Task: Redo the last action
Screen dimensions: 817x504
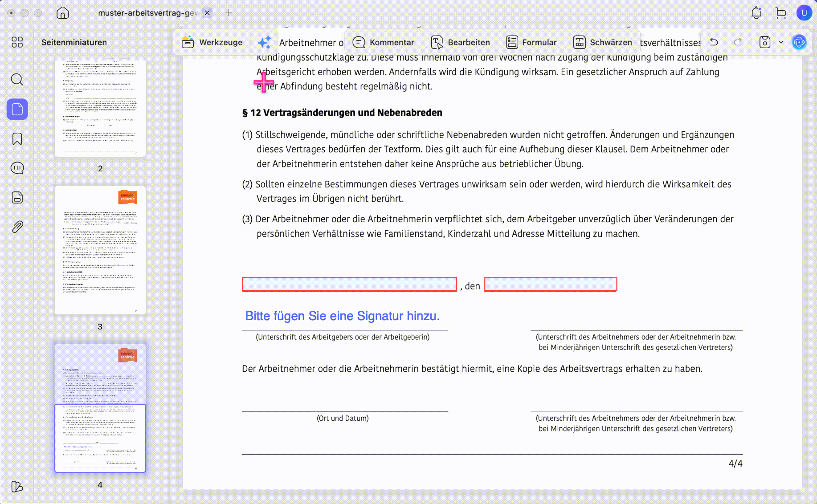Action: tap(738, 42)
